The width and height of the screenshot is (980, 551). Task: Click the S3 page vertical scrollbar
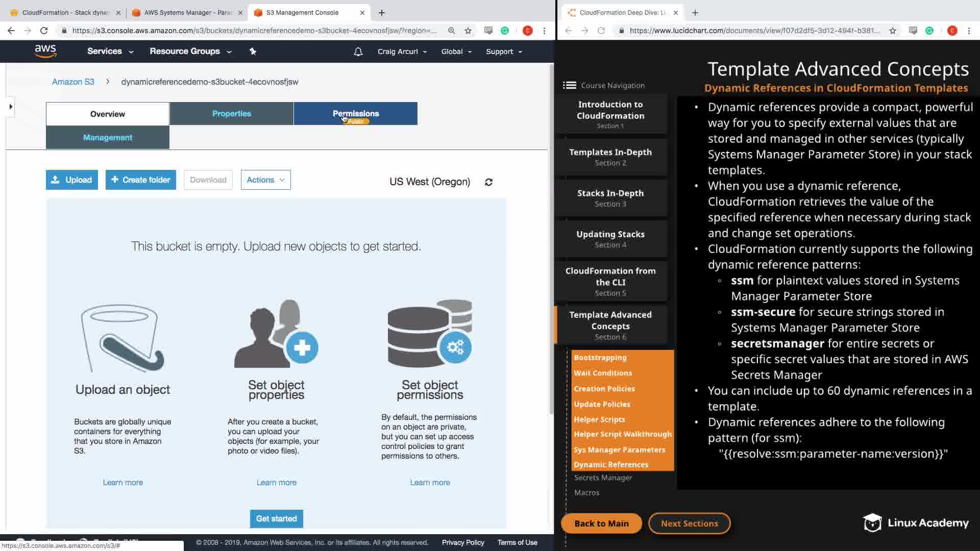click(x=551, y=240)
